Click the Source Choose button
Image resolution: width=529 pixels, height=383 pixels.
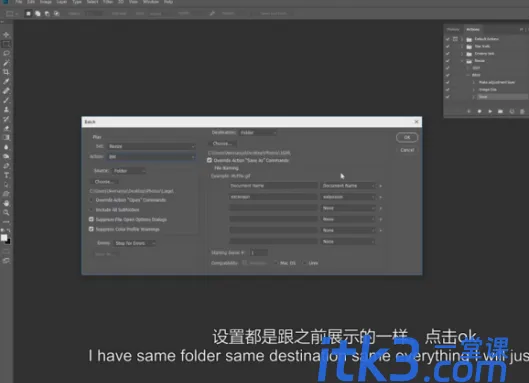point(104,182)
